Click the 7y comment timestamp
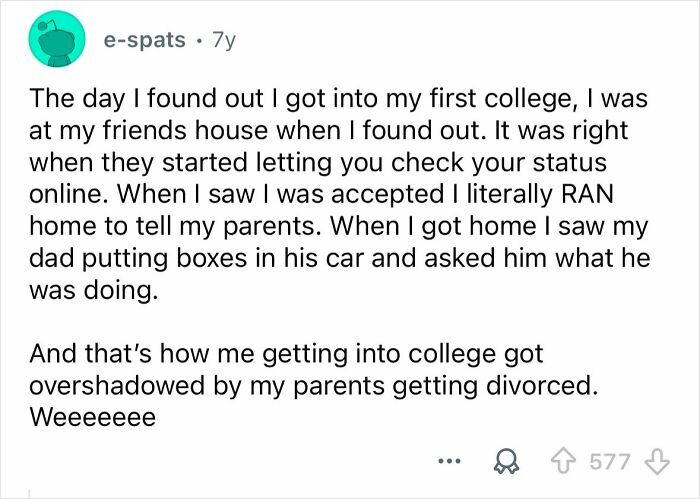 [221, 40]
